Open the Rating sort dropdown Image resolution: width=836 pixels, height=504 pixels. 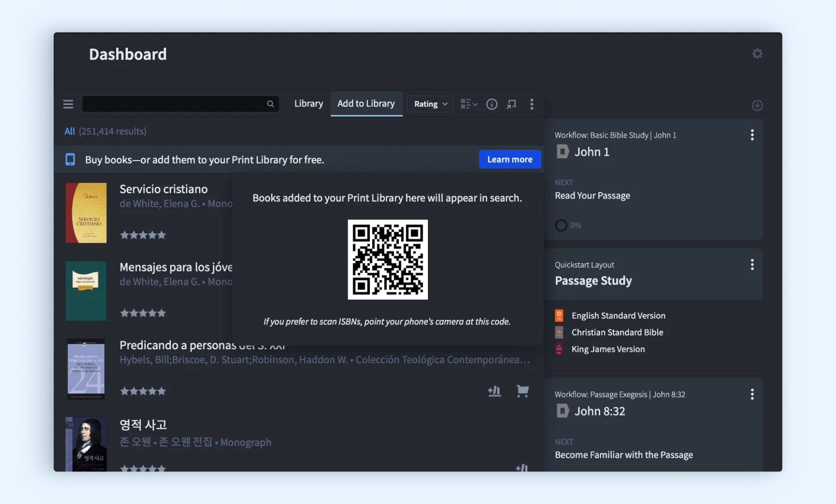click(430, 104)
